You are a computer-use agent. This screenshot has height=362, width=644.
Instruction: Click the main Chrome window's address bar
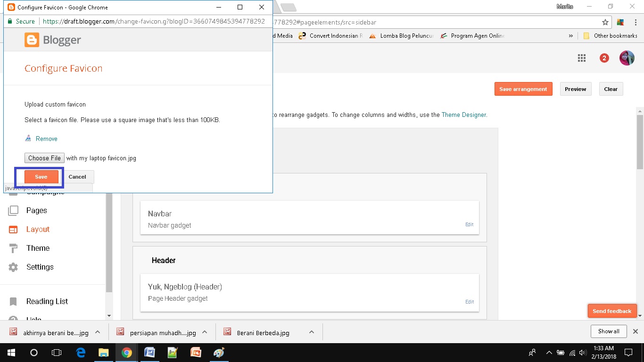434,22
